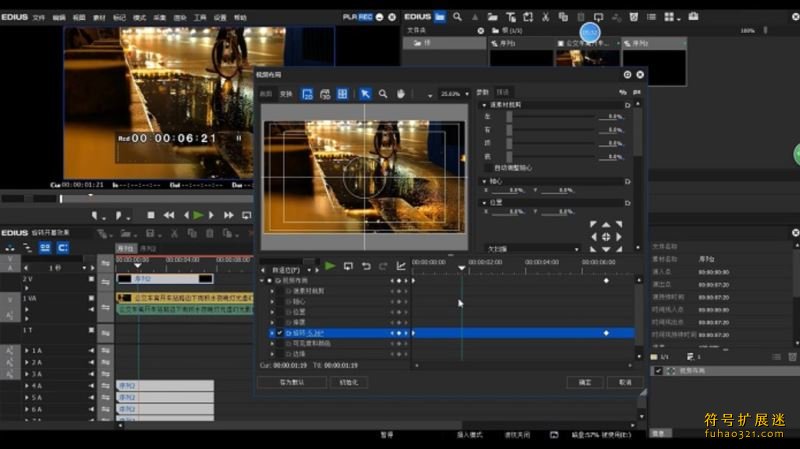Play the layouter keyframe timeline
This screenshot has width=800, height=449.
(330, 266)
